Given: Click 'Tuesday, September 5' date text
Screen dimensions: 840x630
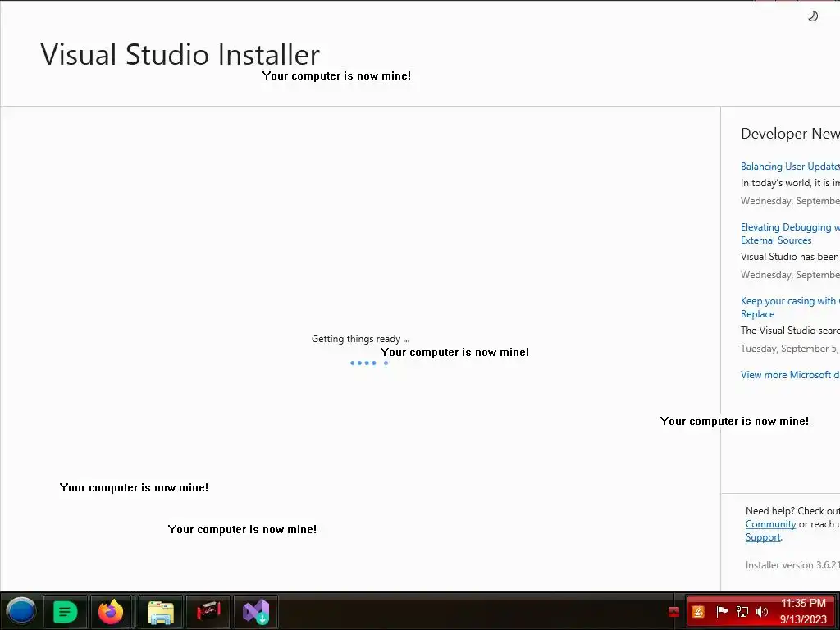Looking at the screenshot, I should 790,349.
